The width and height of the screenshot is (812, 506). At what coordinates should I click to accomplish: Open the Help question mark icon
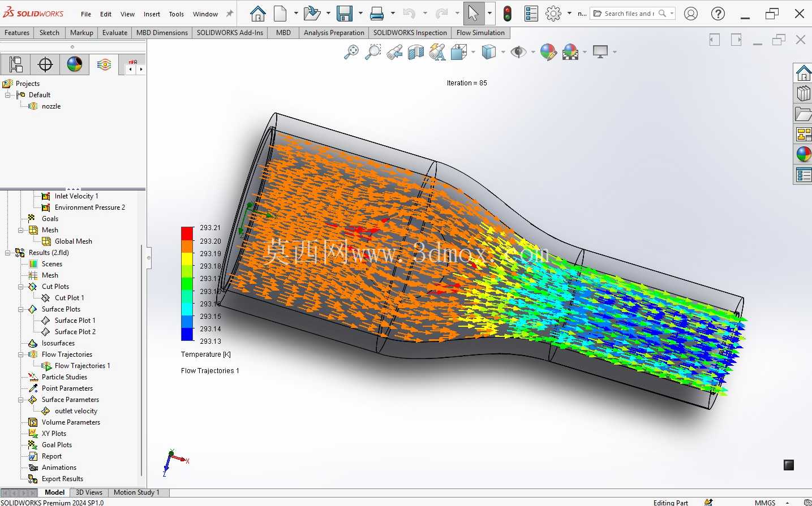(x=718, y=14)
